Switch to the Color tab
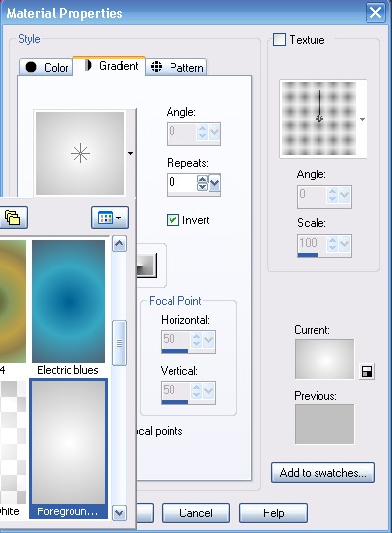 [x=45, y=67]
